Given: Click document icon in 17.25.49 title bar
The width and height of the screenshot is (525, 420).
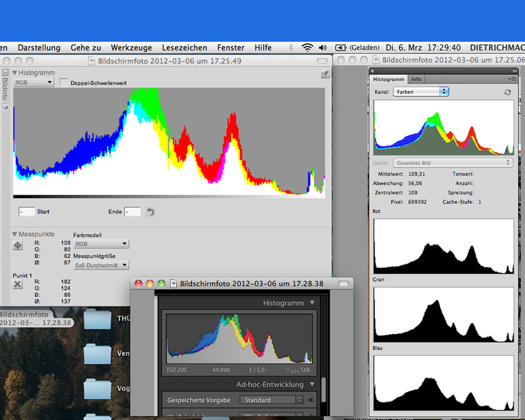Looking at the screenshot, I should click(91, 61).
